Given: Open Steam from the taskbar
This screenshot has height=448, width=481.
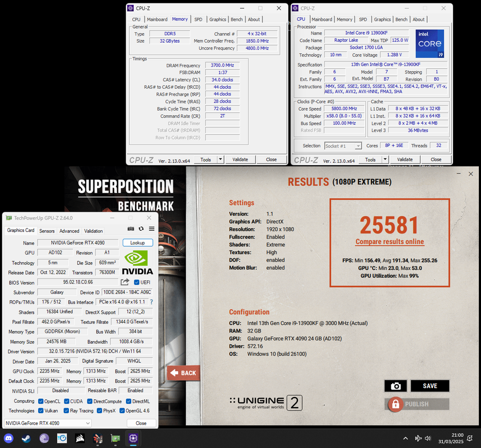Looking at the screenshot, I should 26,438.
